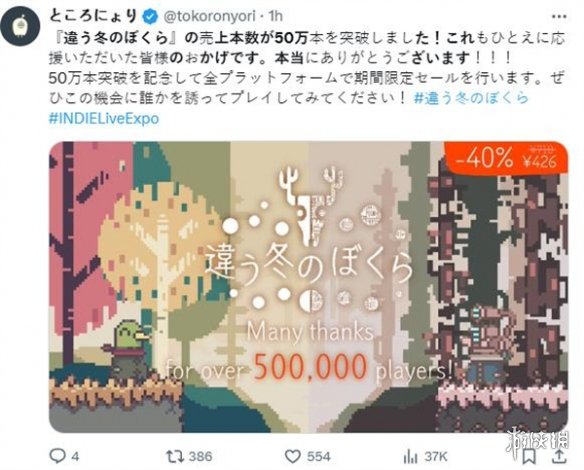Click the @tokoronyori handle

pyautogui.click(x=209, y=16)
